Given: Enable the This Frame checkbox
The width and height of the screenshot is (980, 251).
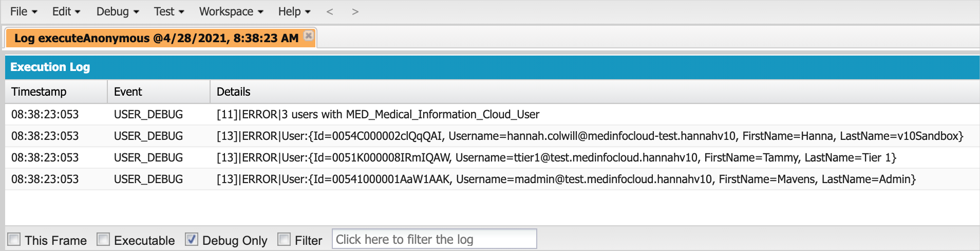Looking at the screenshot, I should coord(14,239).
